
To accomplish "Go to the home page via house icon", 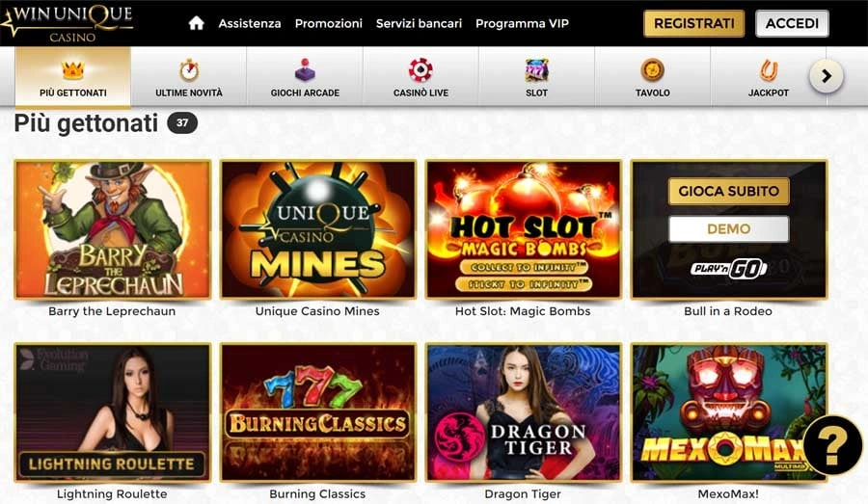I will point(197,23).
